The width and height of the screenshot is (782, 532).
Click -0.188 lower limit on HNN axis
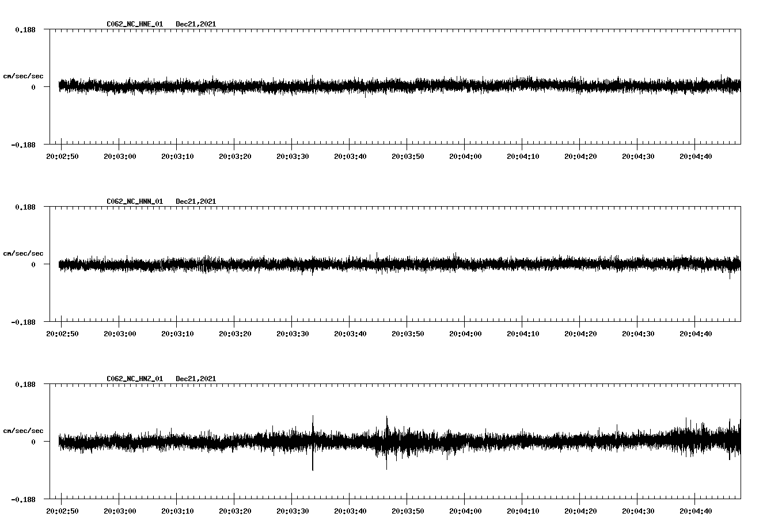pos(23,322)
